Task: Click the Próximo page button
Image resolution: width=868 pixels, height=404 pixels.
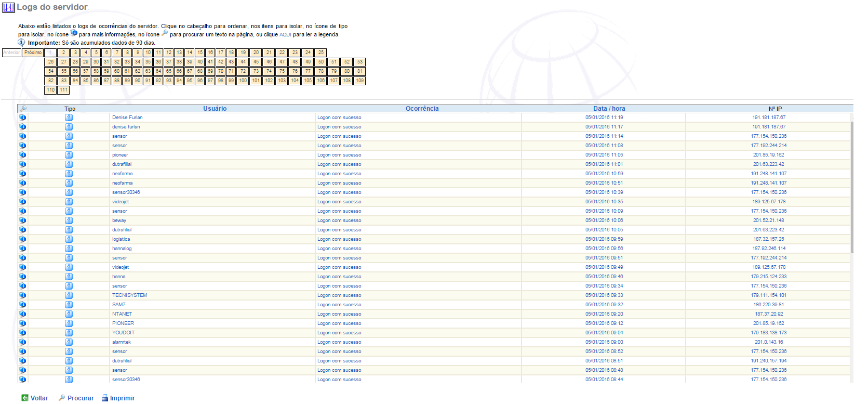Action: [x=33, y=53]
